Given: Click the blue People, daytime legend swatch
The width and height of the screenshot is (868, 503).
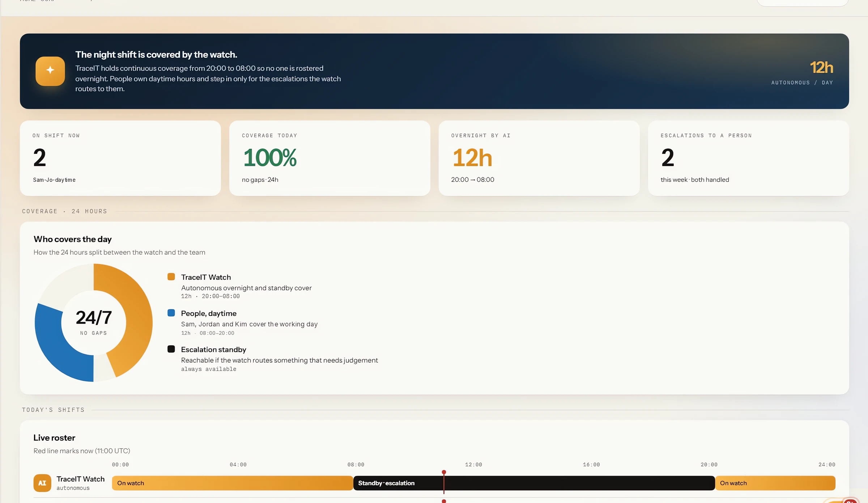Looking at the screenshot, I should 171,313.
